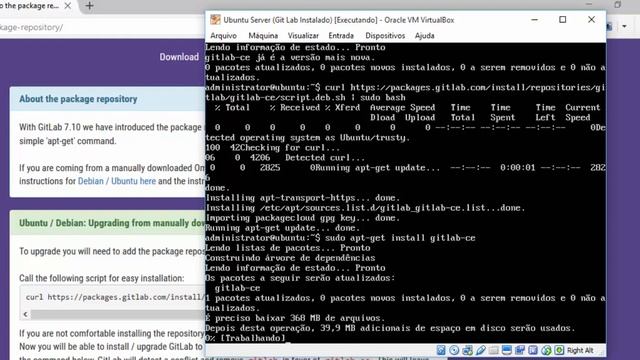
Task: Open the Visualizar menu
Action: pos(303,36)
